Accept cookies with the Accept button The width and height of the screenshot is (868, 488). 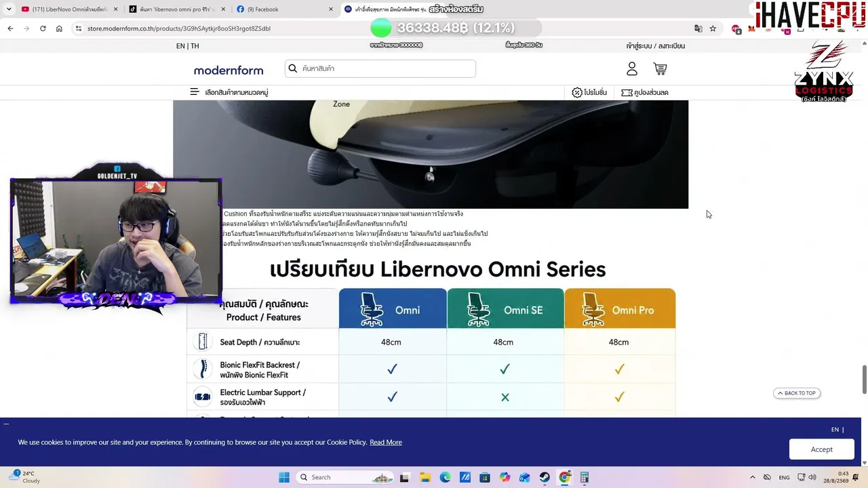click(x=821, y=449)
